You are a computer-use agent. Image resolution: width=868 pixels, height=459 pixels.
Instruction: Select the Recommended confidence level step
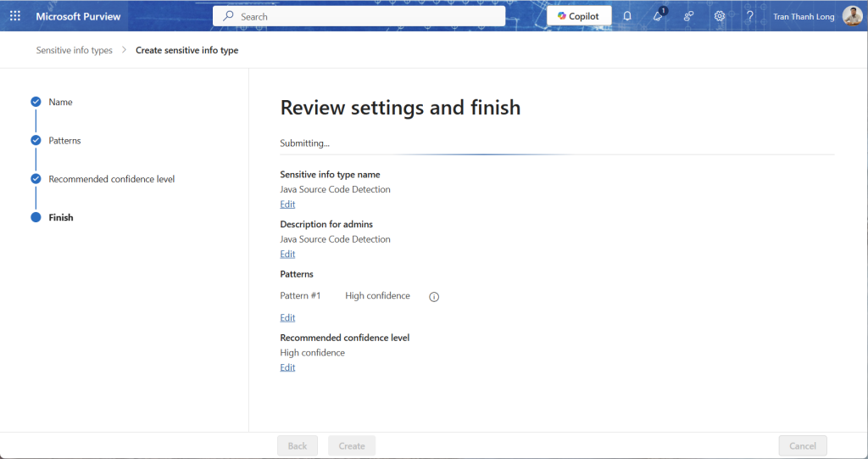[111, 179]
